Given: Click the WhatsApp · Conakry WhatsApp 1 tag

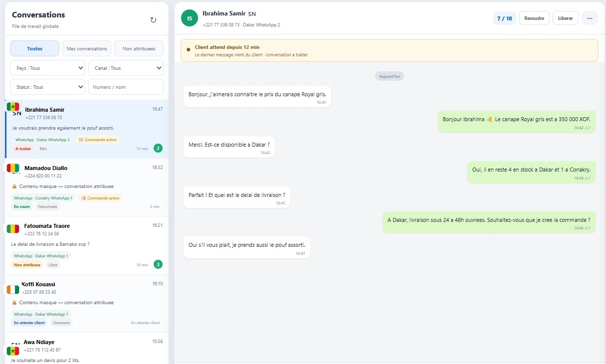Looking at the screenshot, I should (43, 198).
